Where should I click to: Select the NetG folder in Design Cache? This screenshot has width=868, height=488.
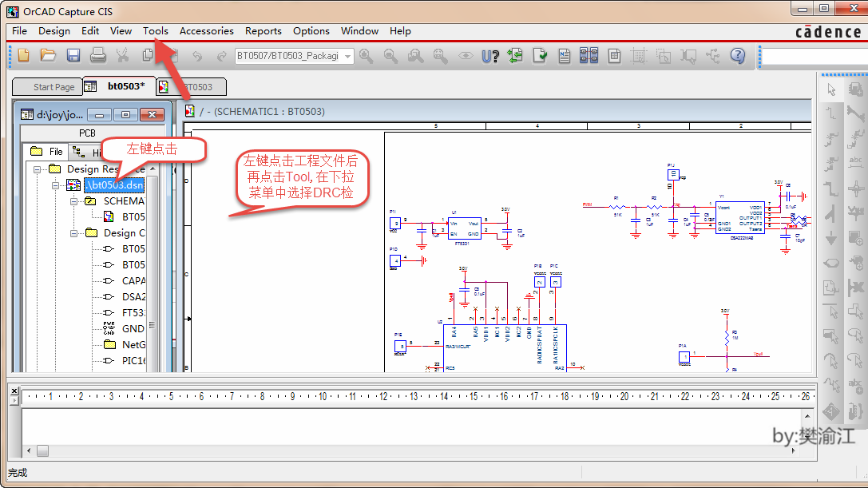pos(133,345)
